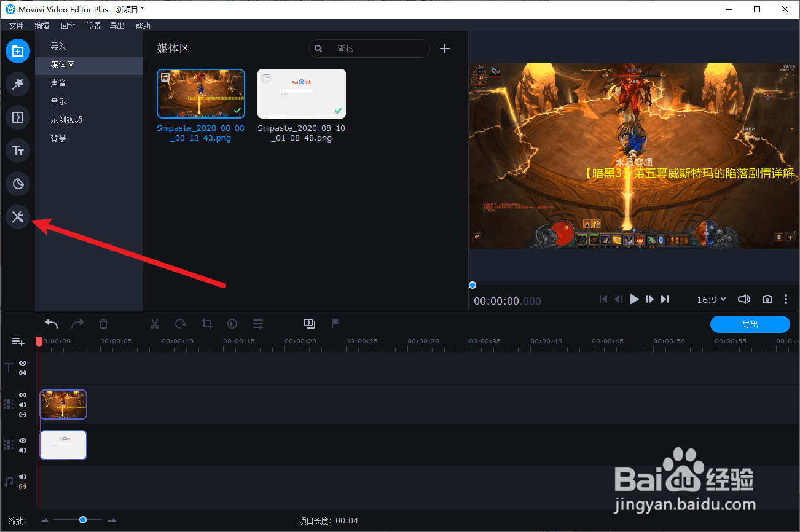The height and width of the screenshot is (532, 800).
Task: Open the stickers pie-shaped tab icon
Action: (18, 184)
